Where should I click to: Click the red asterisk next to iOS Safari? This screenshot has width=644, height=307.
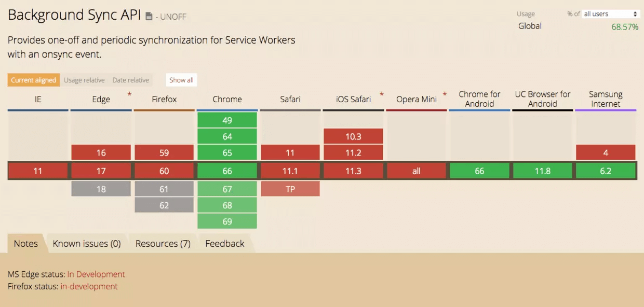pos(382,94)
